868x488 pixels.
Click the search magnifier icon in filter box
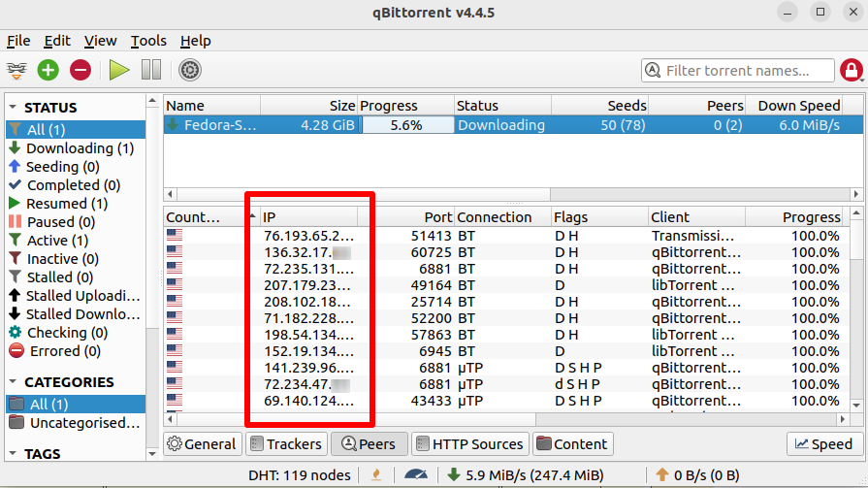(x=654, y=71)
